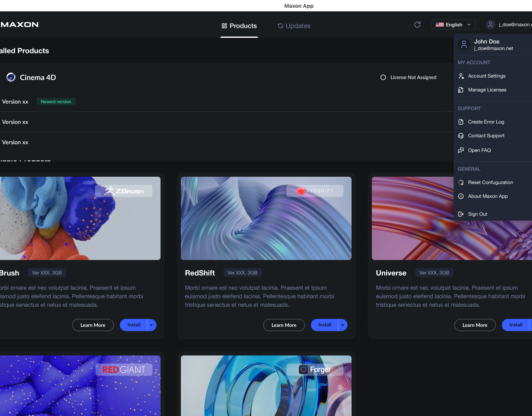Select Create Error Log menu item
532x416 pixels.
click(x=493, y=122)
